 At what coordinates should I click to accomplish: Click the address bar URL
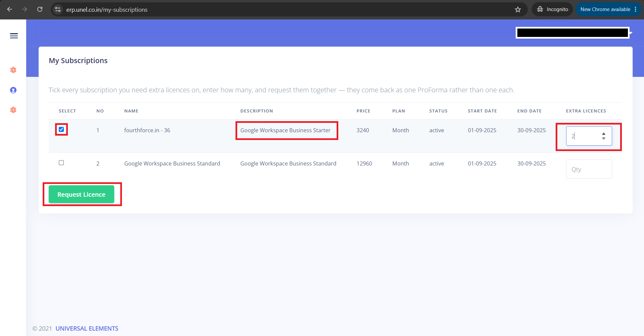107,10
